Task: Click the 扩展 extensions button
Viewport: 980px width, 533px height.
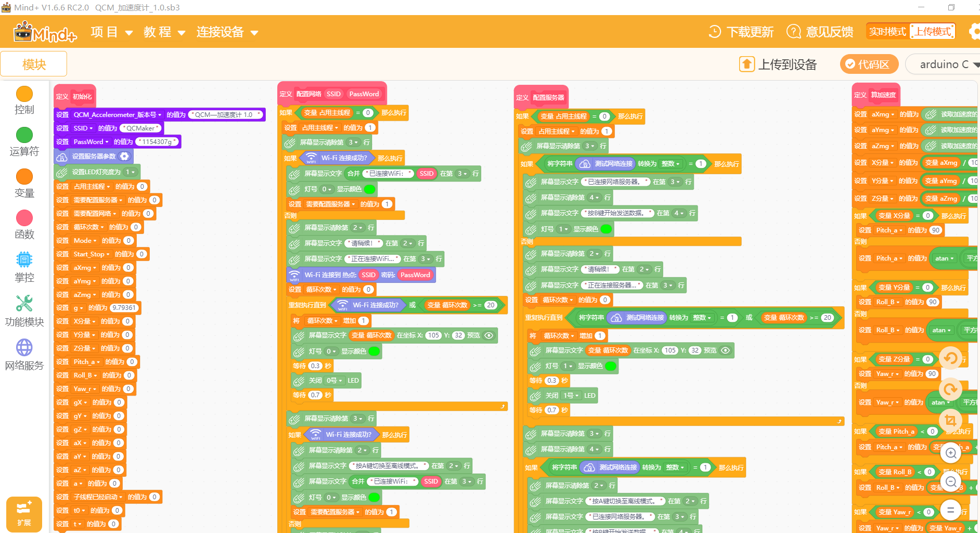Action: tap(24, 514)
